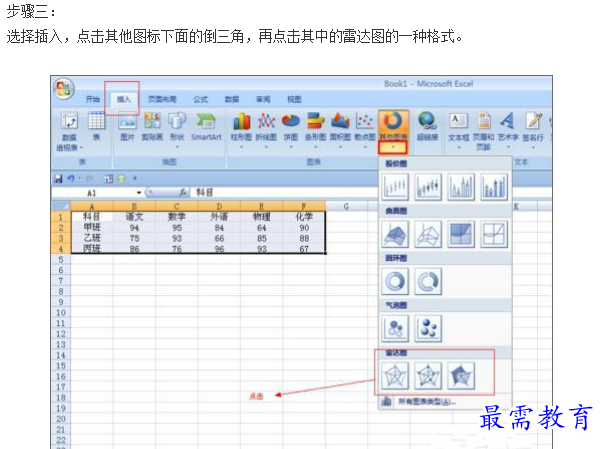Image resolution: width=601 pixels, height=449 pixels.
Task: Click the Hyperlink (超链接) globe icon
Action: click(x=427, y=121)
